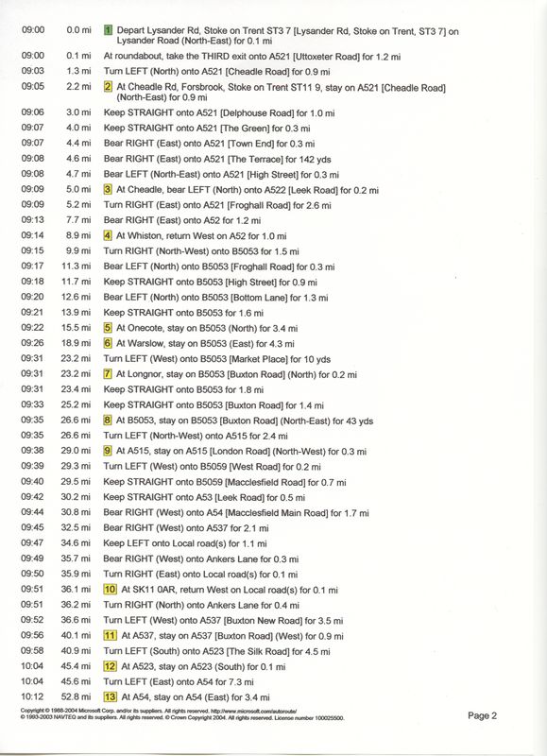Click the '40.9 mi' distance value

point(76,650)
